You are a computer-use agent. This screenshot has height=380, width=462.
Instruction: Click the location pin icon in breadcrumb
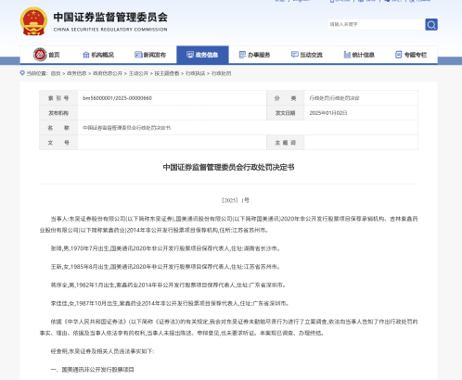pos(22,73)
